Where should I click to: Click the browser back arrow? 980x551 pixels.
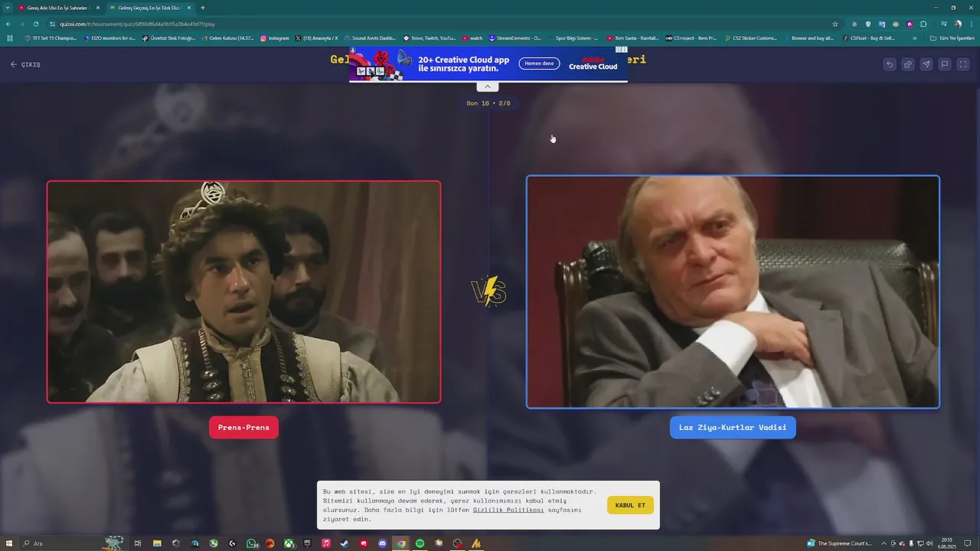8,24
